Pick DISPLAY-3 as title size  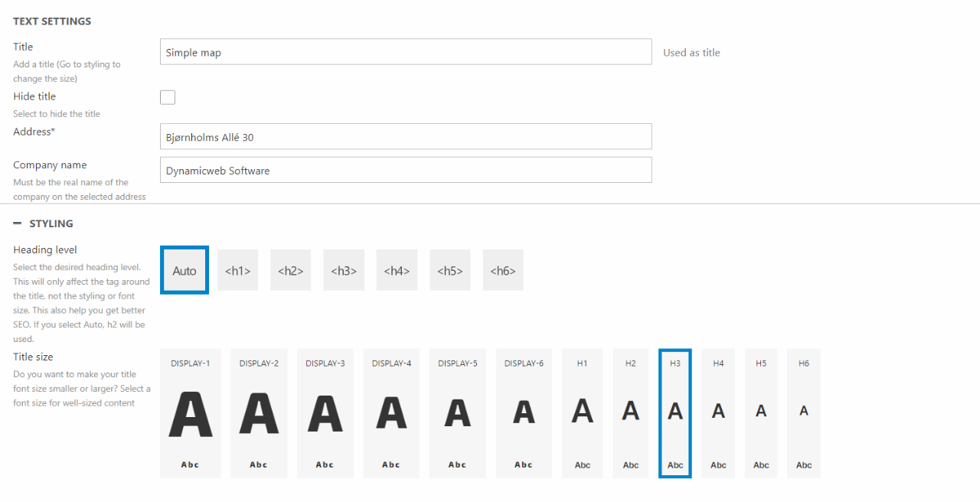pos(325,413)
